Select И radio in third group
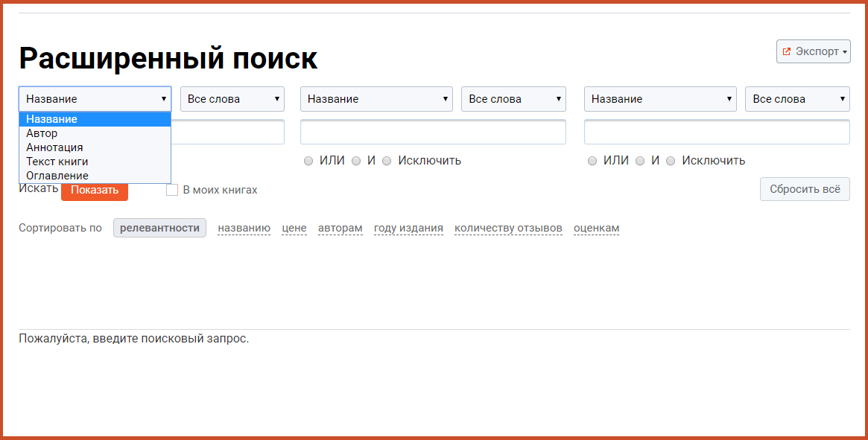Screen dimensions: 868x440 point(641,161)
